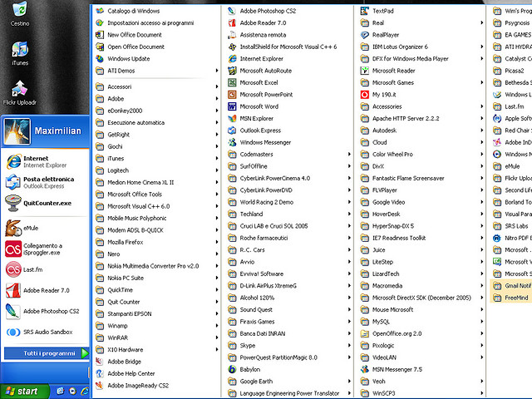Expand the Macromedia submenu arrow
The width and height of the screenshot is (532, 399).
point(482,286)
